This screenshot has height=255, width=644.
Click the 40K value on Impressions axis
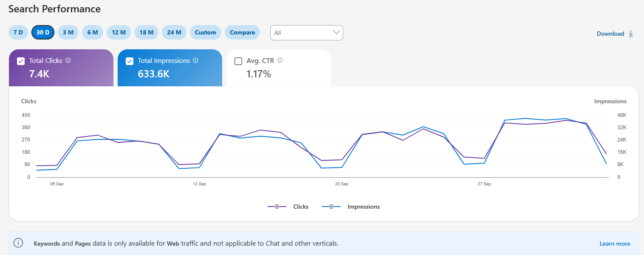click(622, 115)
